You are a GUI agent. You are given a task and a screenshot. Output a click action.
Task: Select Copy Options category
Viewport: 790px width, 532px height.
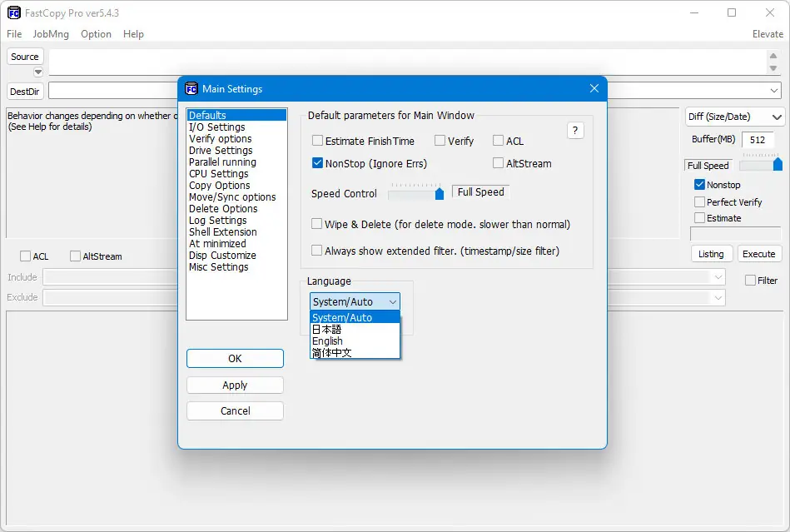(x=236, y=186)
